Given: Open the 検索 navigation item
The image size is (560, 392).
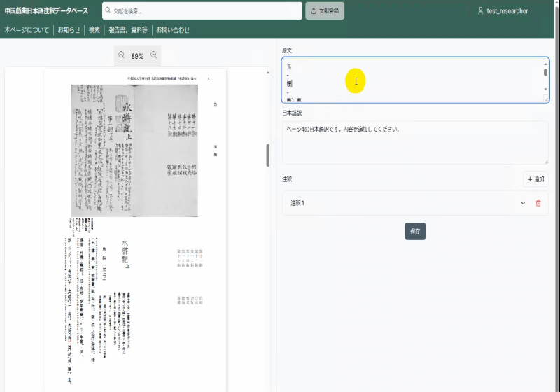Looking at the screenshot, I should coord(94,30).
